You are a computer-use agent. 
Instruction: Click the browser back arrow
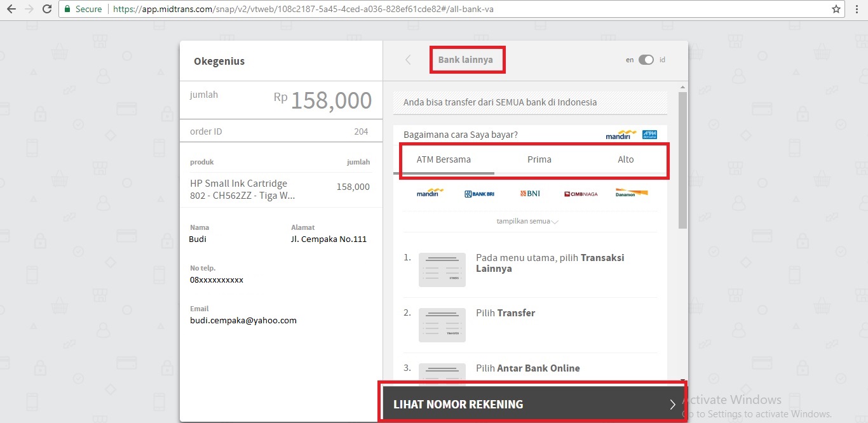(x=11, y=10)
